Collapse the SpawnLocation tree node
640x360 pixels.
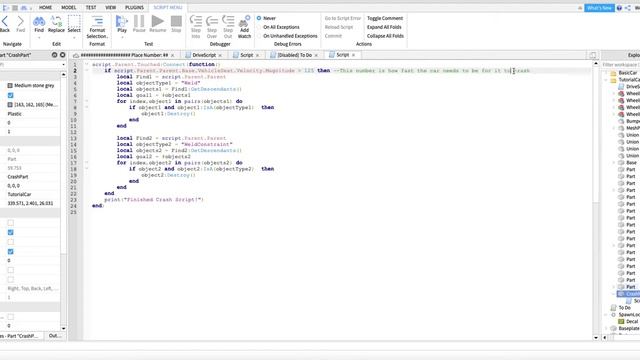tap(606, 315)
